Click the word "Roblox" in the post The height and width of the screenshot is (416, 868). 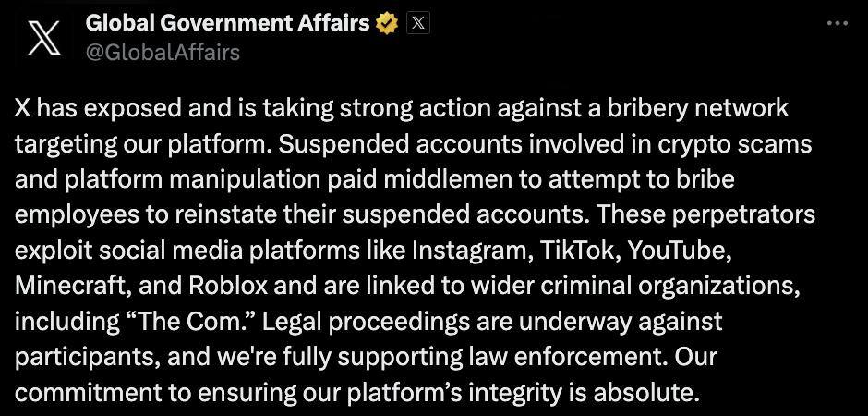coord(228,287)
